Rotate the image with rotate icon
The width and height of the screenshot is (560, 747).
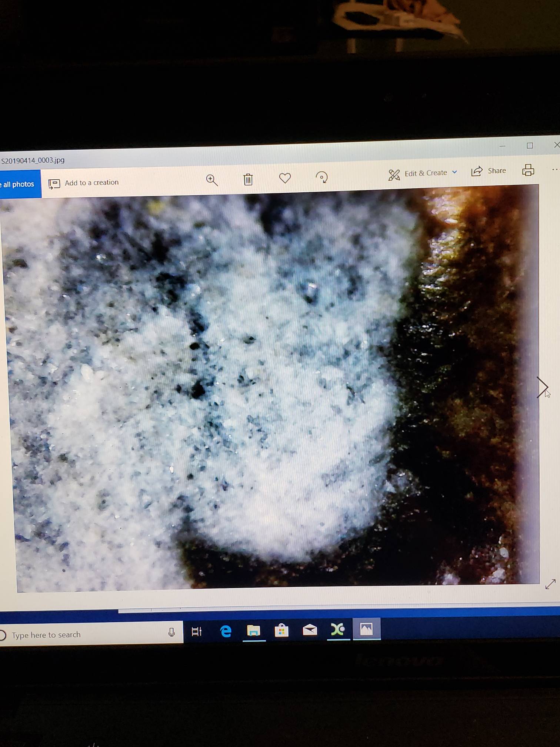pyautogui.click(x=321, y=177)
